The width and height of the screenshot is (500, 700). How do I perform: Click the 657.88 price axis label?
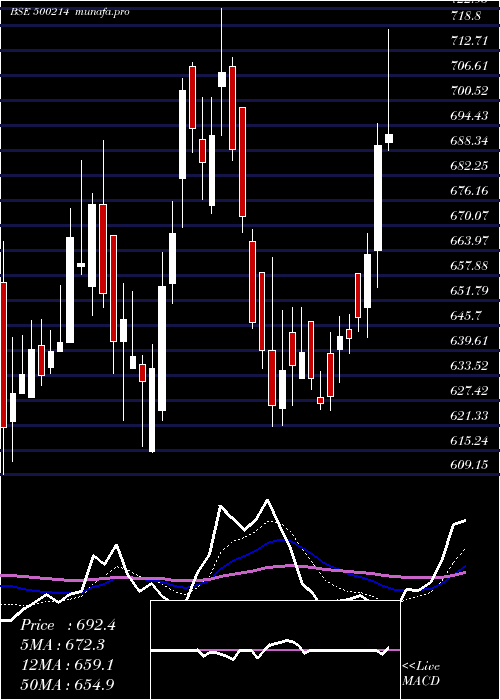(x=468, y=266)
